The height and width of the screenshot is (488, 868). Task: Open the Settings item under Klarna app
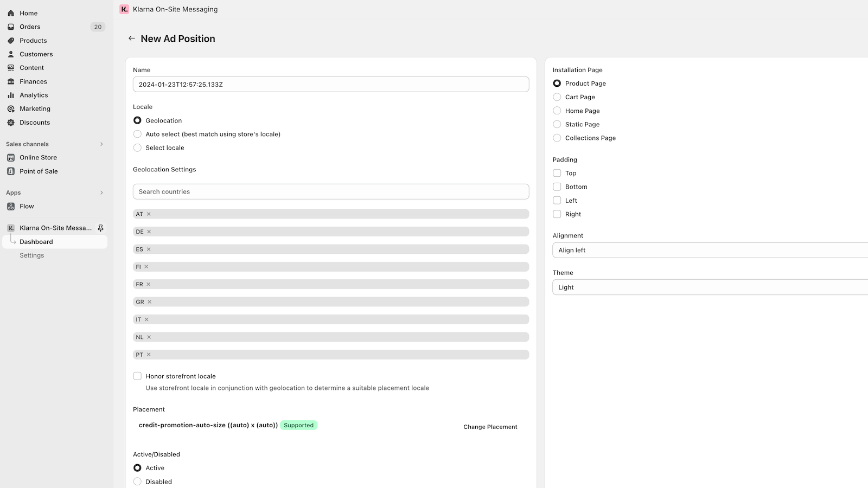(x=32, y=255)
